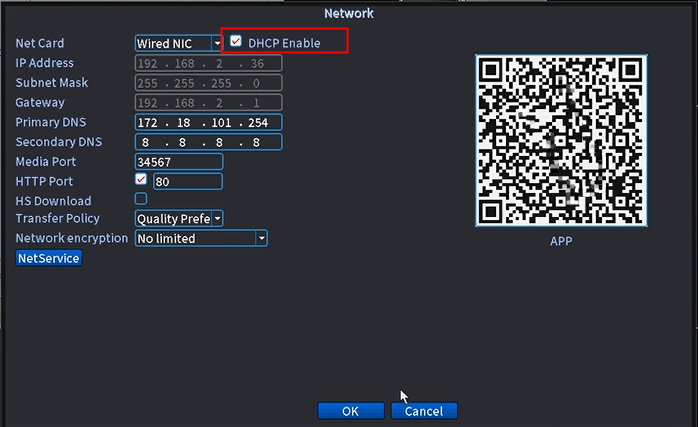Click the Primary DNS label
The height and width of the screenshot is (427, 698).
click(x=51, y=122)
